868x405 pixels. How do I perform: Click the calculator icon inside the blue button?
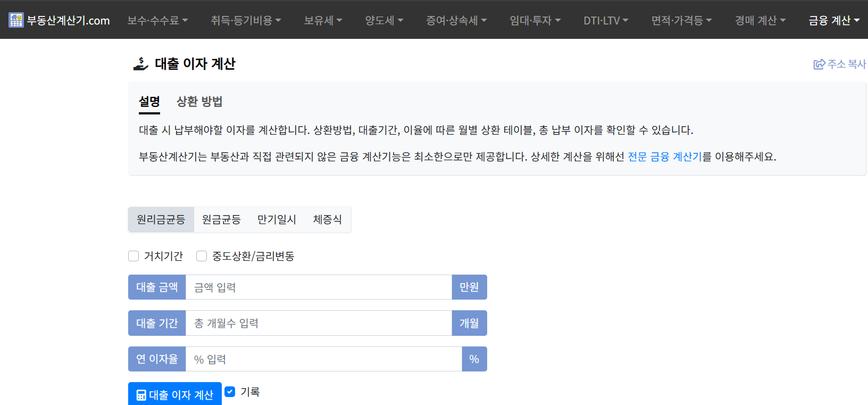point(140,394)
